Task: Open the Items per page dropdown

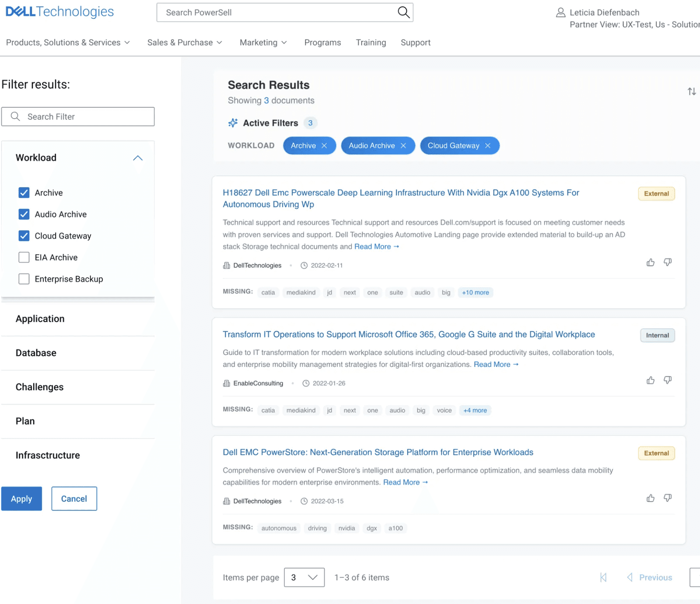Action: coord(304,577)
